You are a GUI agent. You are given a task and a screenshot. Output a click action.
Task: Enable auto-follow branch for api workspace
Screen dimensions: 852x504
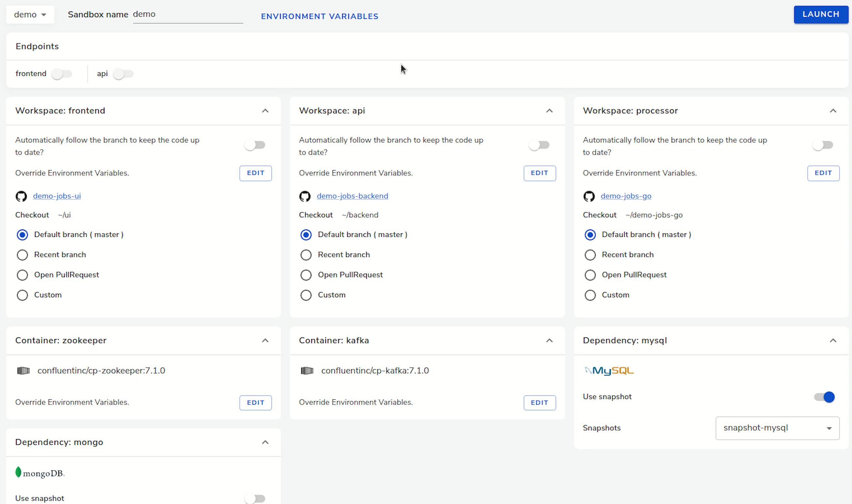click(x=539, y=145)
